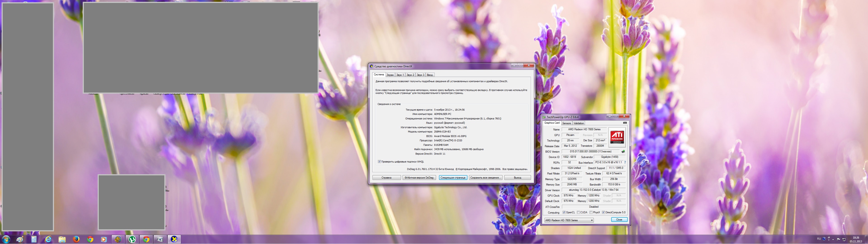Click the ATI Radeon logo
Screen dimensions: 868x244
[x=617, y=137]
